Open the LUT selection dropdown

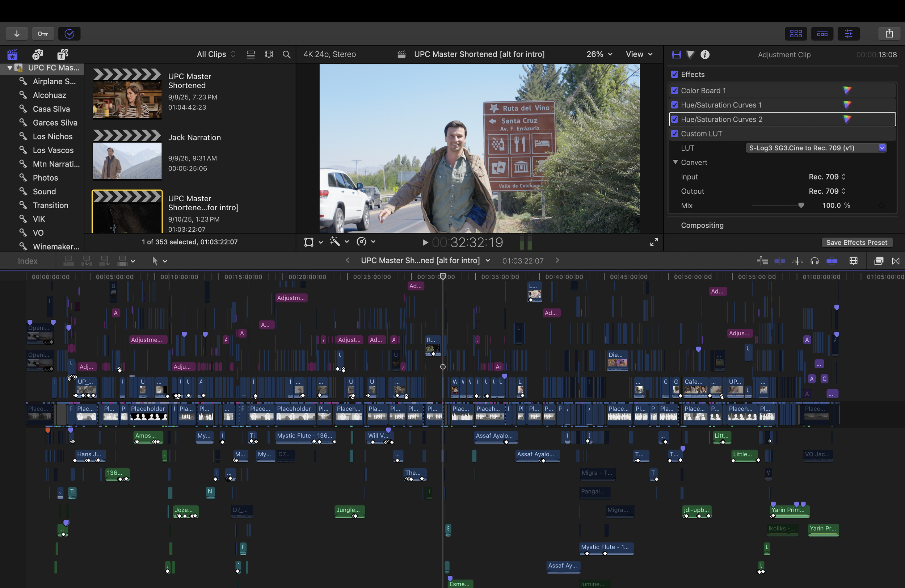coord(882,148)
